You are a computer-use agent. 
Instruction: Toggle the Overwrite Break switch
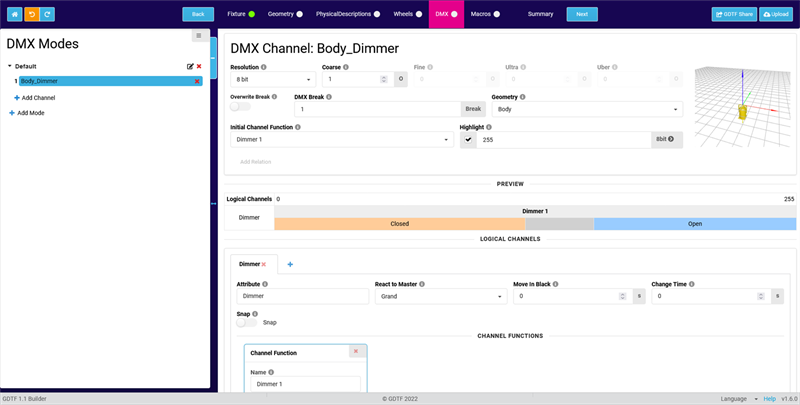click(241, 107)
